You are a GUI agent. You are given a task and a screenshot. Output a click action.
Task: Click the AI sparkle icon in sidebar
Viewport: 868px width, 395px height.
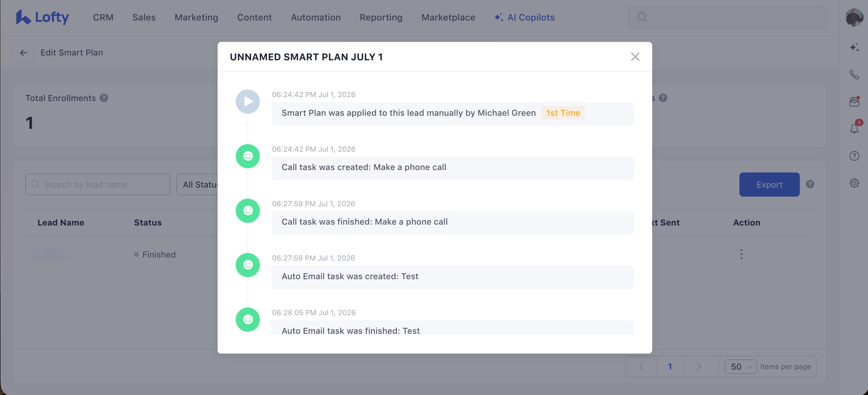point(854,47)
